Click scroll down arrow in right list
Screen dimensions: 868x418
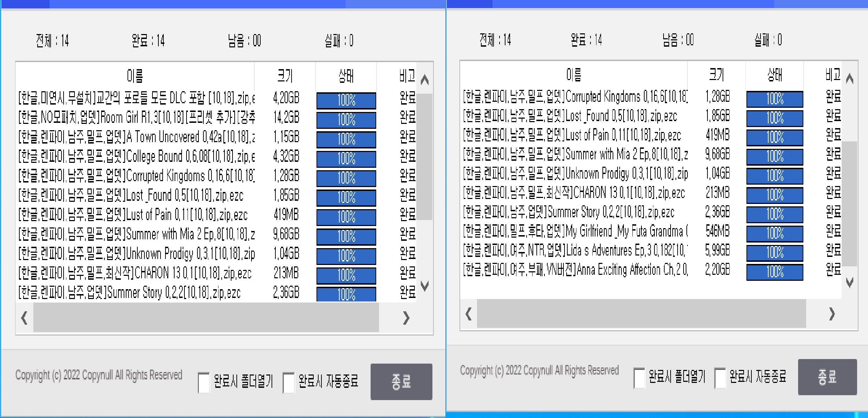849,282
